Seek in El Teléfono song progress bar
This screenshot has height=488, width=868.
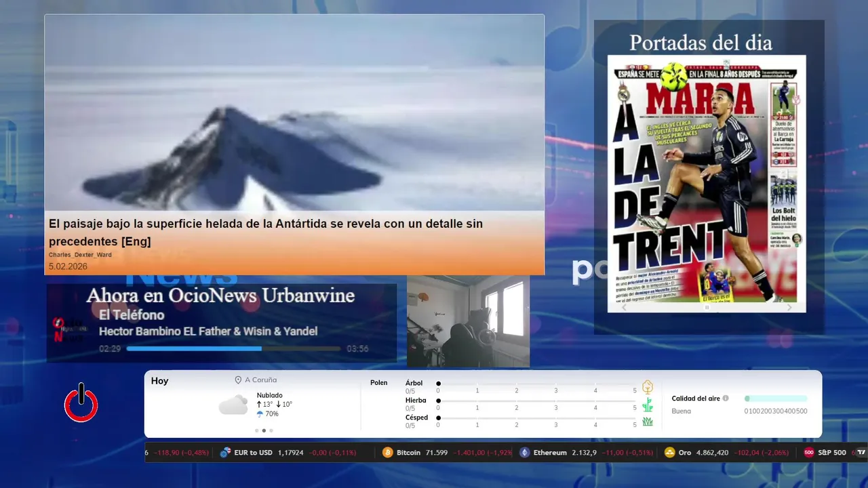click(x=233, y=349)
